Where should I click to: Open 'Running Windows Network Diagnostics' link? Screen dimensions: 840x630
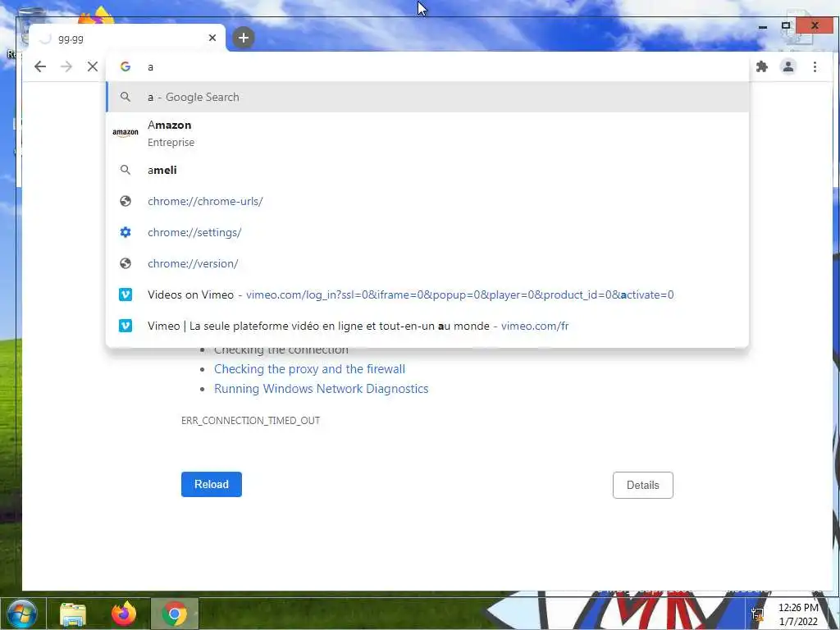coord(322,388)
